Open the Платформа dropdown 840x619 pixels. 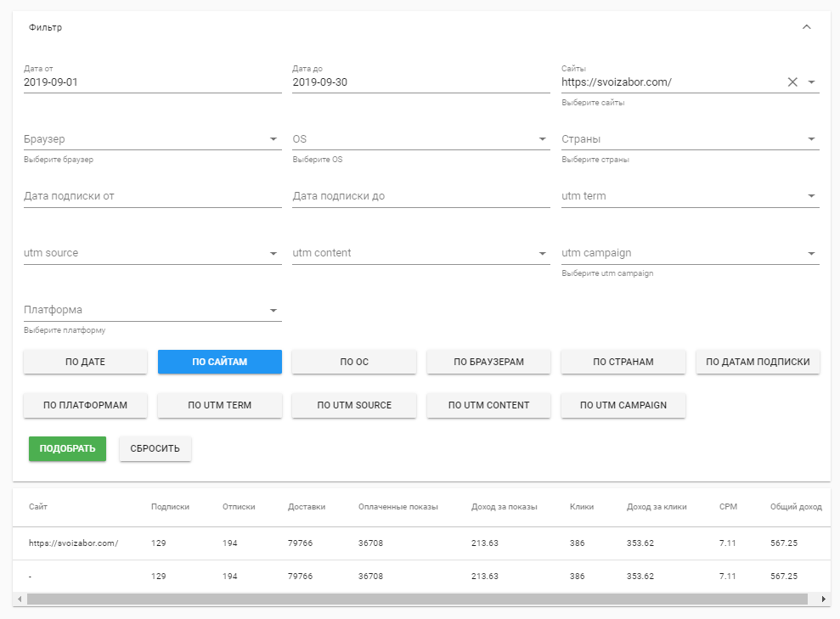pos(273,310)
